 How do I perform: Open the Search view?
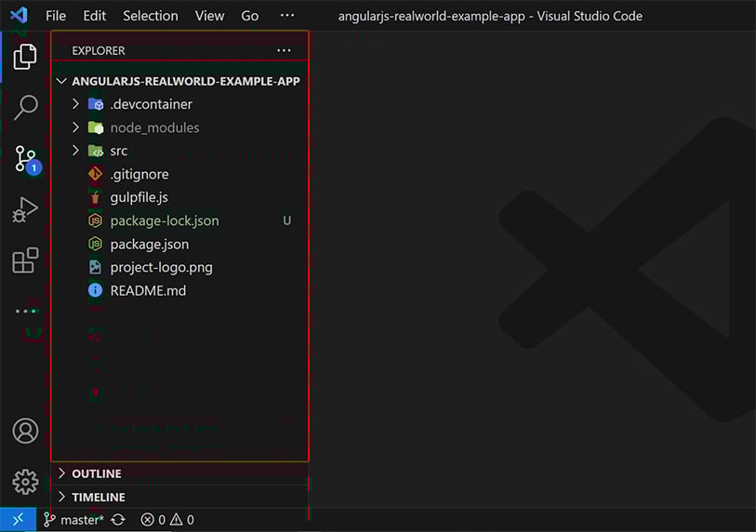25,107
